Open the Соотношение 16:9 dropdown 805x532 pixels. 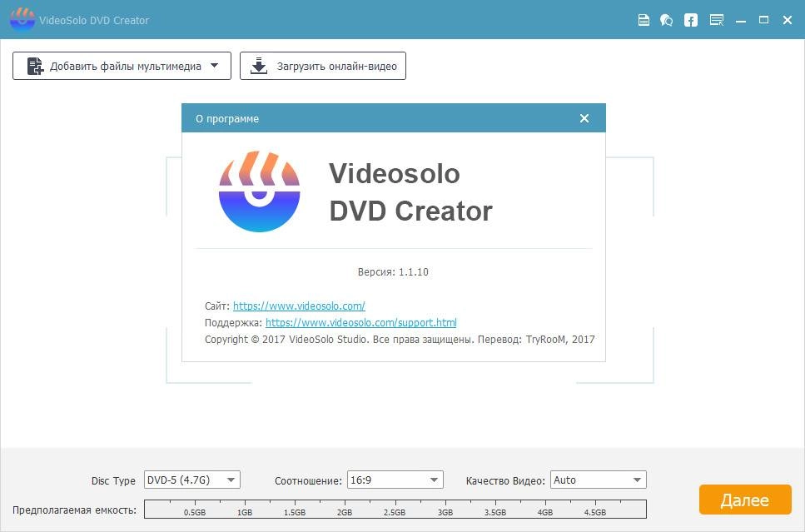tap(395, 480)
